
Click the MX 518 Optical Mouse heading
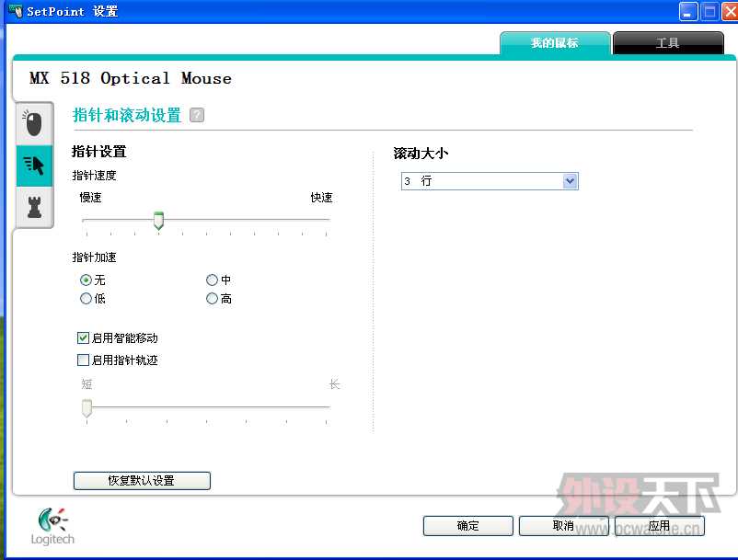click(131, 78)
